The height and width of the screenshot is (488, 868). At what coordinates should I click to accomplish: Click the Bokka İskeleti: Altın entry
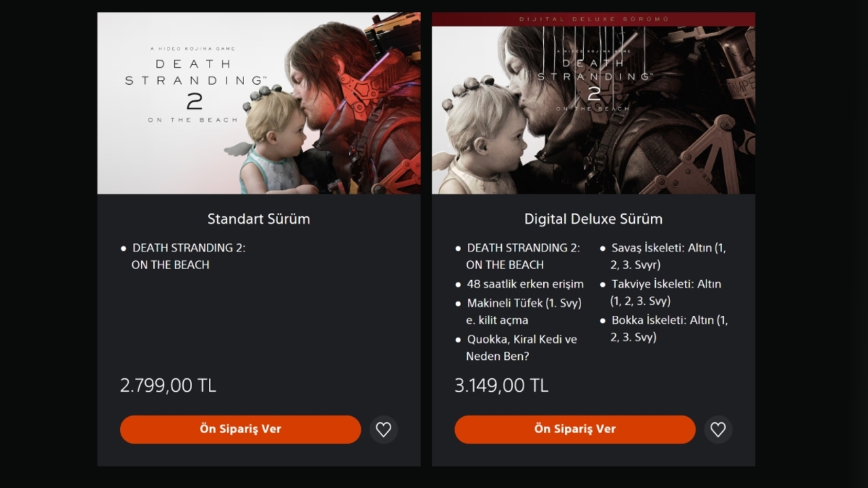click(x=669, y=328)
